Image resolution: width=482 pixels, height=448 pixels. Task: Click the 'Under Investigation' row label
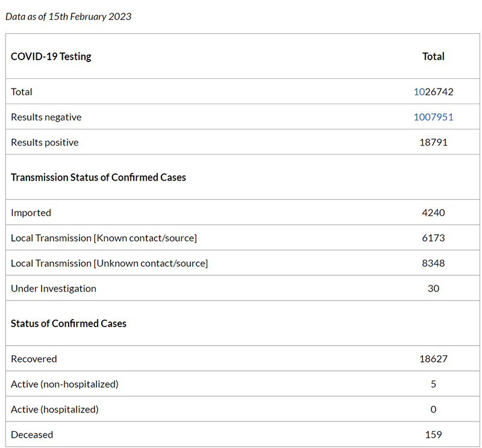(x=54, y=288)
